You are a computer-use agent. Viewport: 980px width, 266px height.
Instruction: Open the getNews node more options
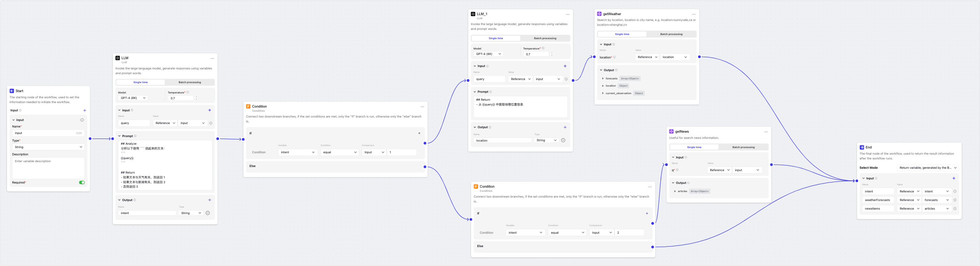click(766, 132)
